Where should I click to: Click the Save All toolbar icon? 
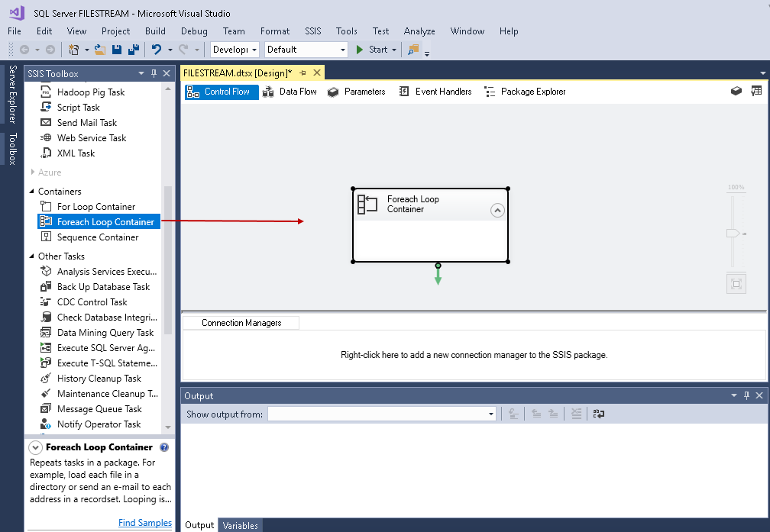tap(134, 50)
